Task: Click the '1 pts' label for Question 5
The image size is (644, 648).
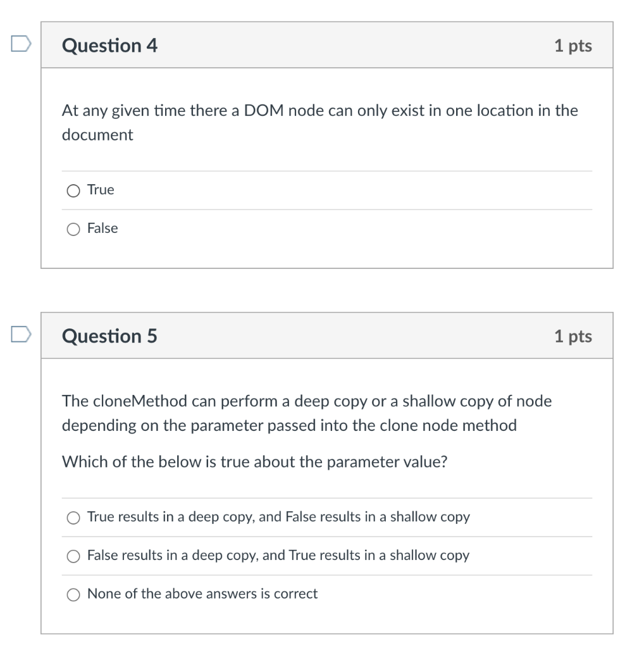Action: [x=574, y=336]
